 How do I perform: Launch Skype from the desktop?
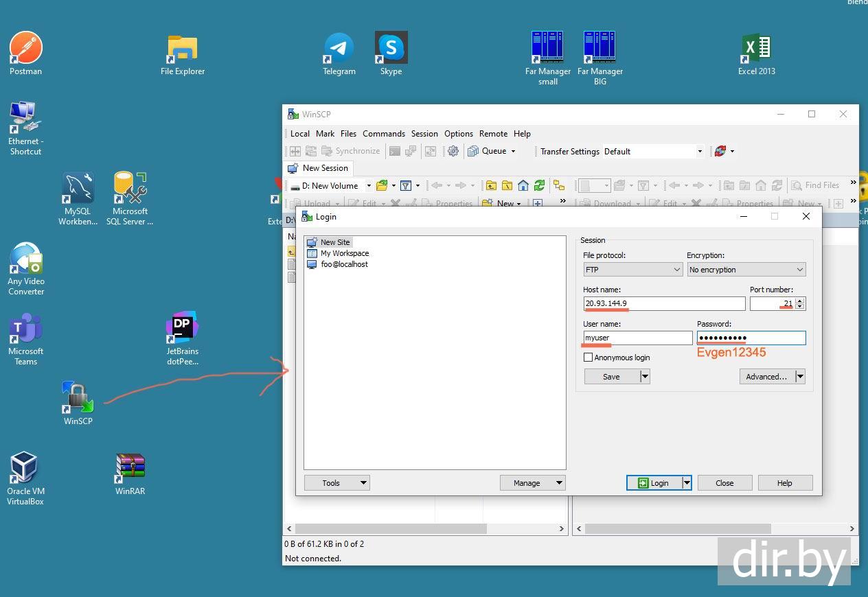coord(391,49)
